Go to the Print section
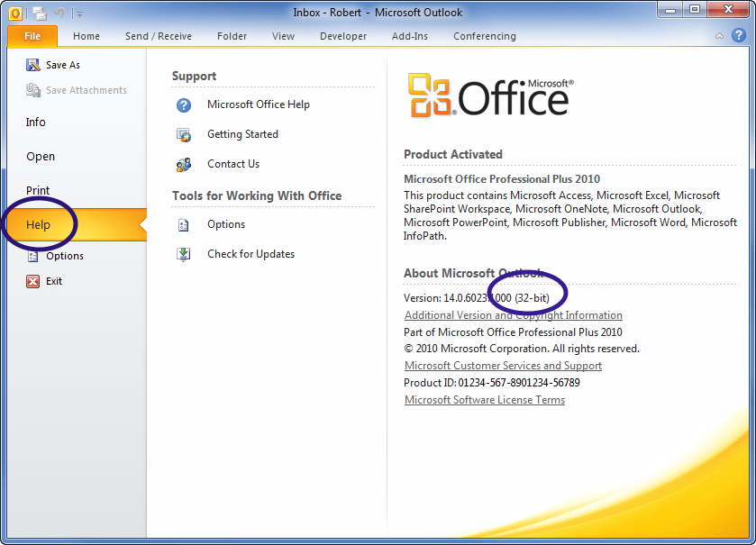756x545 pixels. 38,190
